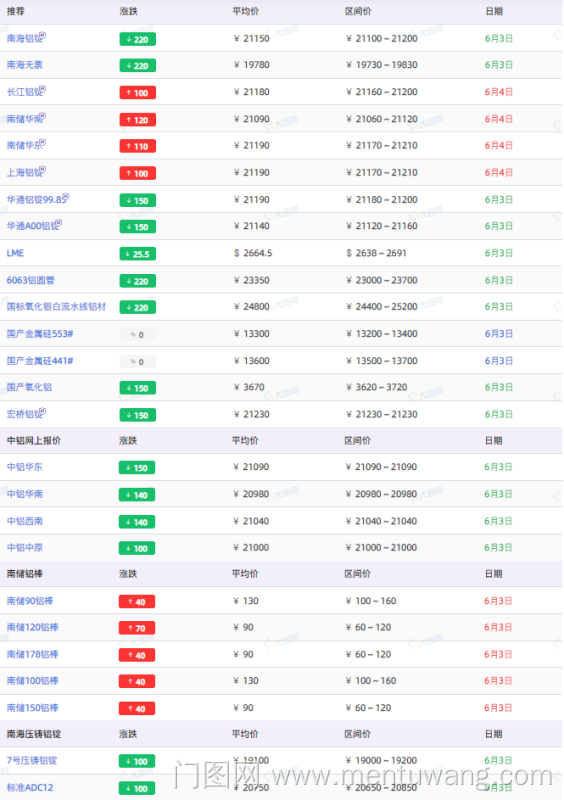Screen dimensions: 564x800
Task: Click the small badge icon beside 华通铝锭99.85
Action: pyautogui.click(x=66, y=196)
